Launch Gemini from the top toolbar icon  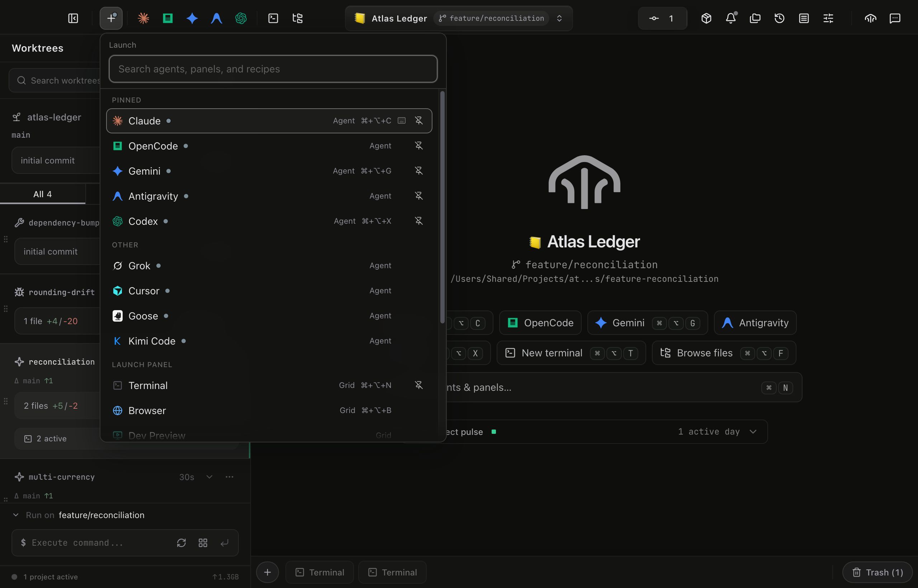pyautogui.click(x=192, y=18)
